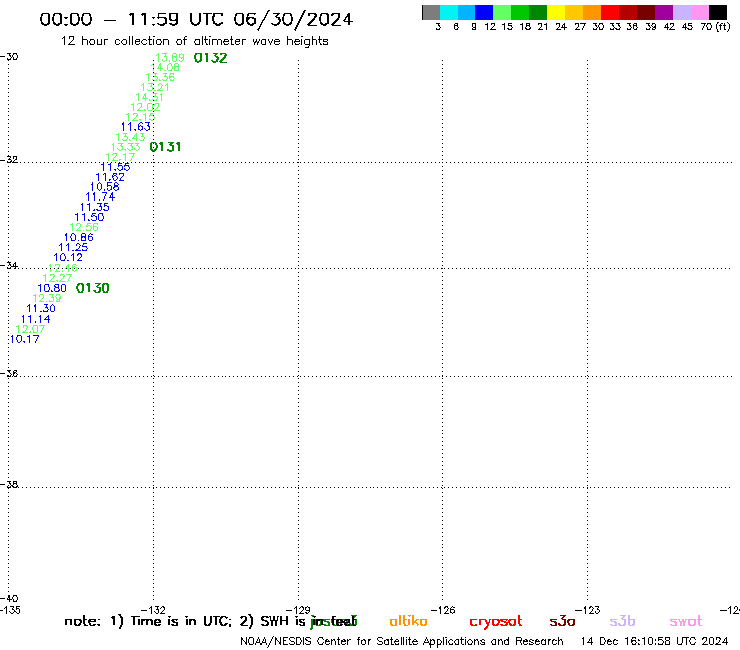Image resolution: width=740 pixels, height=650 pixels.
Task: Click the '-38' latitude axis label
Action: [x=9, y=485]
